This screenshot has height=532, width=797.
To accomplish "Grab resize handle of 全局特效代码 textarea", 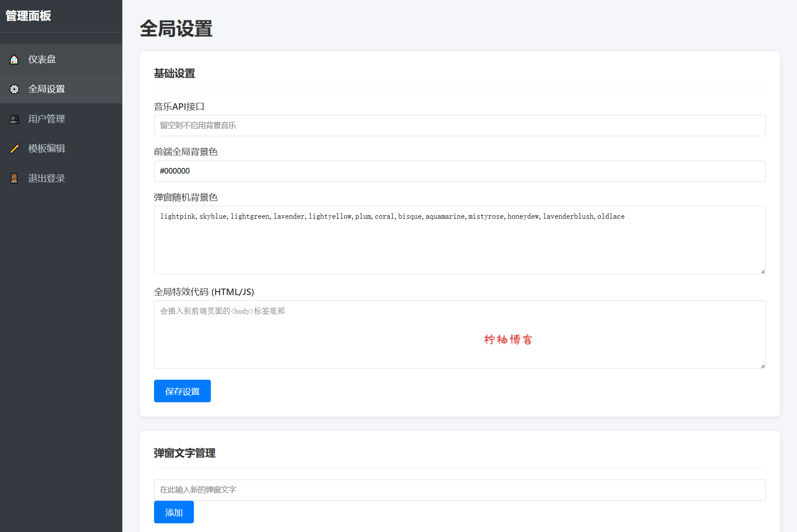I will 762,366.
